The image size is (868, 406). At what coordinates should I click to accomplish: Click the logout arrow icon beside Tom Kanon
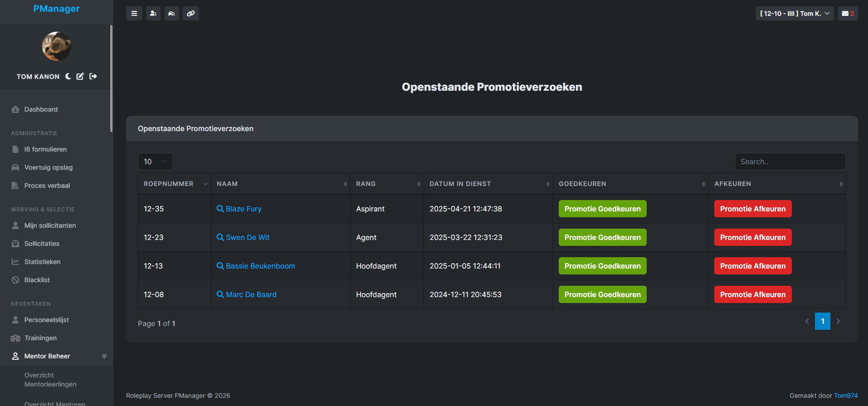(x=93, y=76)
